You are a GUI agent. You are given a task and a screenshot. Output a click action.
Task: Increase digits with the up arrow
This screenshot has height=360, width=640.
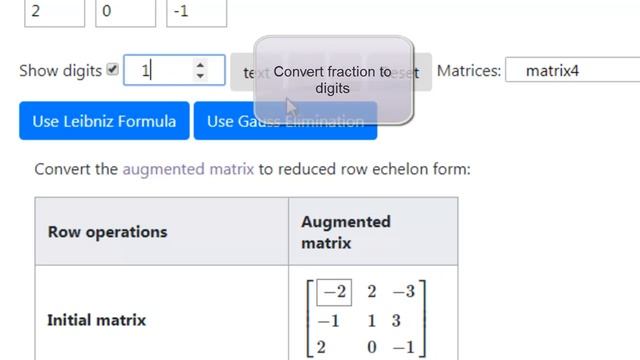[200, 65]
